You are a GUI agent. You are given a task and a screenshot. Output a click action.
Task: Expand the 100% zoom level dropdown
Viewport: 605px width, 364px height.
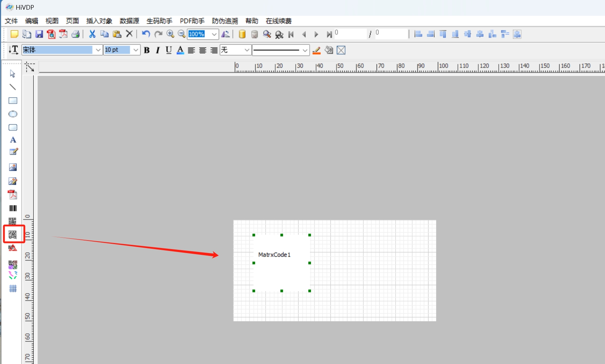(214, 34)
